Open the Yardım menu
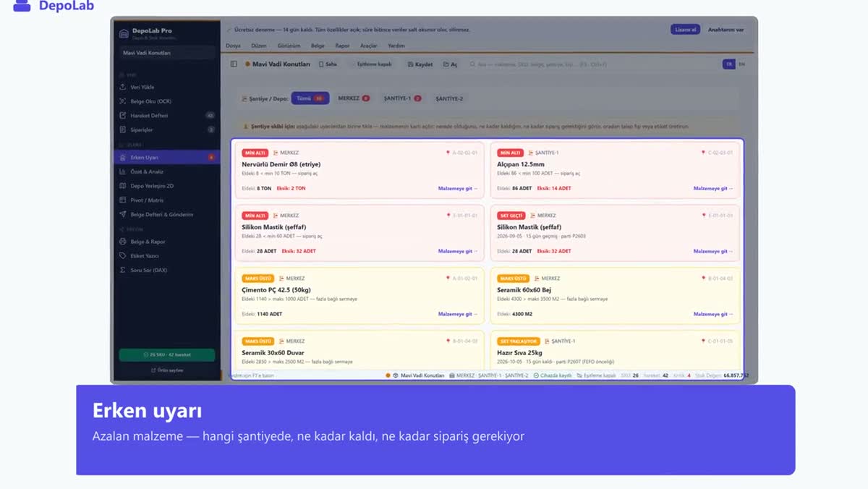868x489 pixels. pos(396,46)
